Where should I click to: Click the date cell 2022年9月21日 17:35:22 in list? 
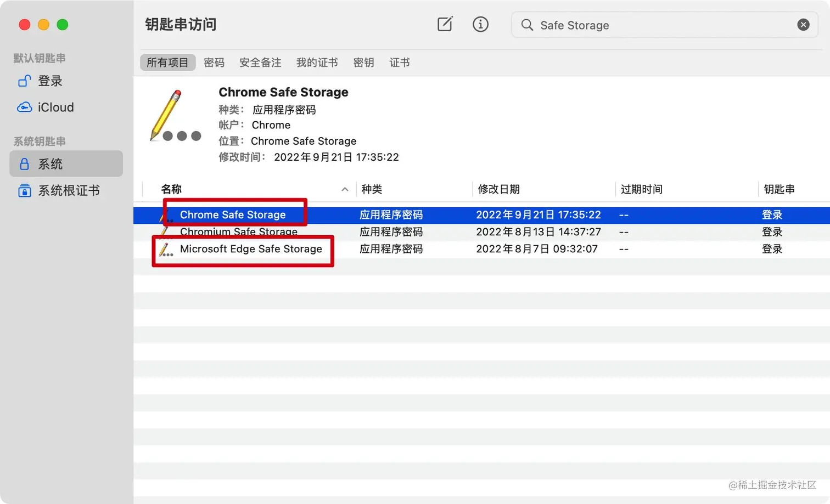click(x=538, y=215)
